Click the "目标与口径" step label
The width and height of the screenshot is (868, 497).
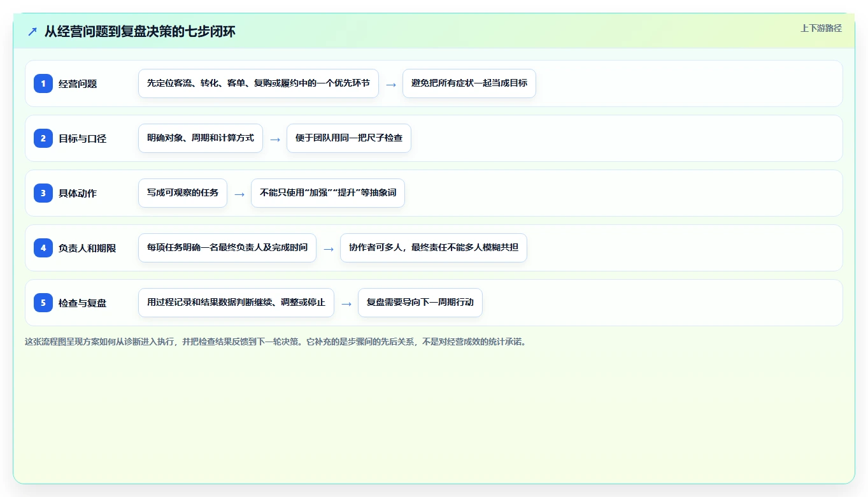coord(82,139)
